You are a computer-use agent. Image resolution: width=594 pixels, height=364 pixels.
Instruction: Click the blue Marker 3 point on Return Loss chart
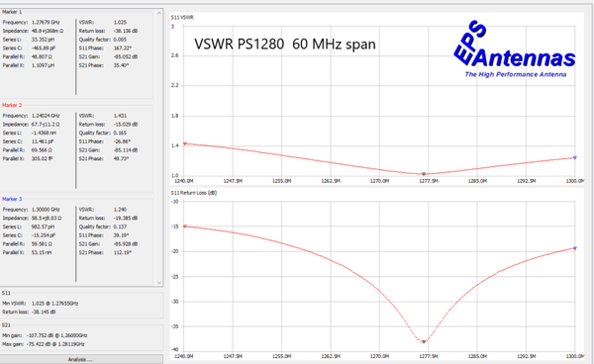(575, 248)
